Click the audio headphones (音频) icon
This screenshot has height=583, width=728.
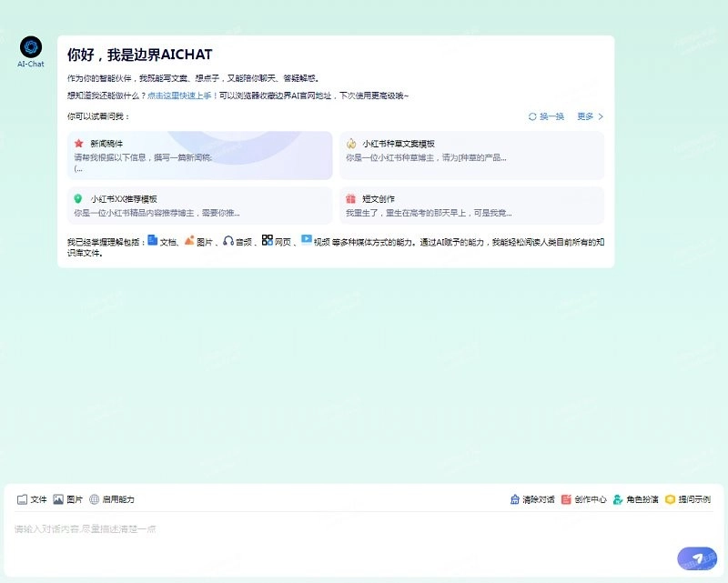click(228, 240)
